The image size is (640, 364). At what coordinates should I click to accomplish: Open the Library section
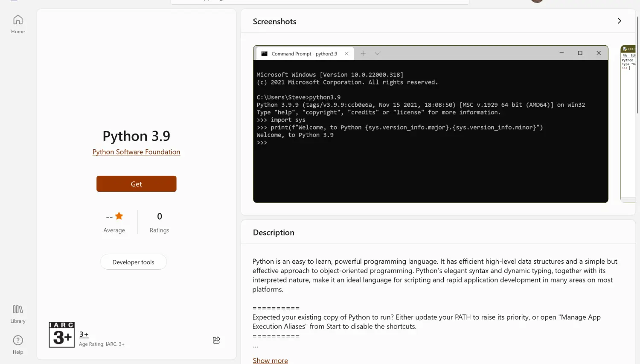(x=18, y=314)
